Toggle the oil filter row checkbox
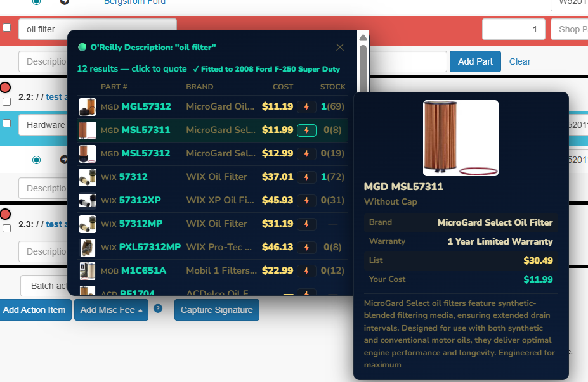Viewport: 588px width, 382px height. tap(7, 28)
